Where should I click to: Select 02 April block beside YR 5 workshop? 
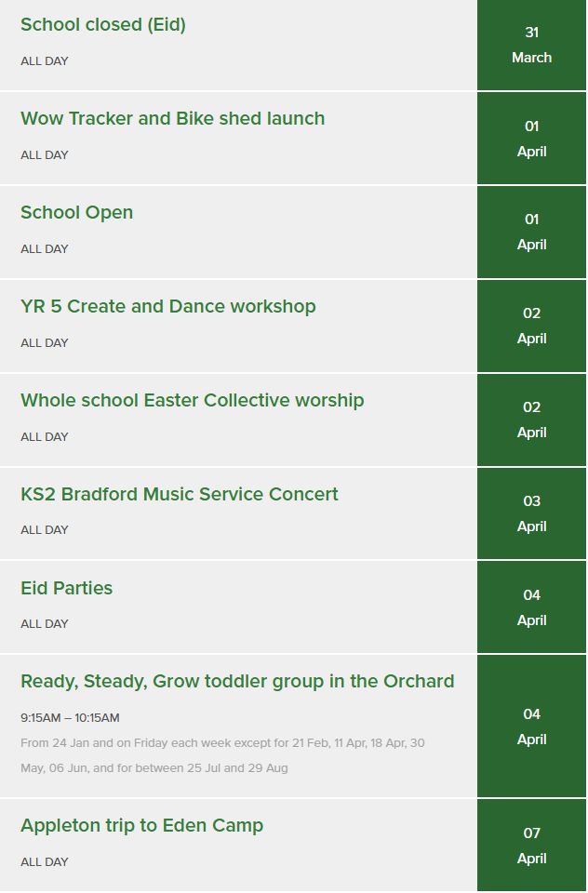[x=531, y=326]
